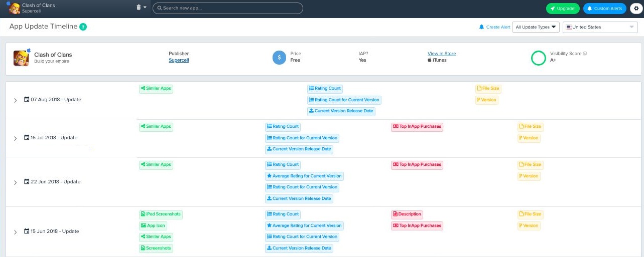Follow the View in Store link
The width and height of the screenshot is (644, 257).
pos(442,54)
